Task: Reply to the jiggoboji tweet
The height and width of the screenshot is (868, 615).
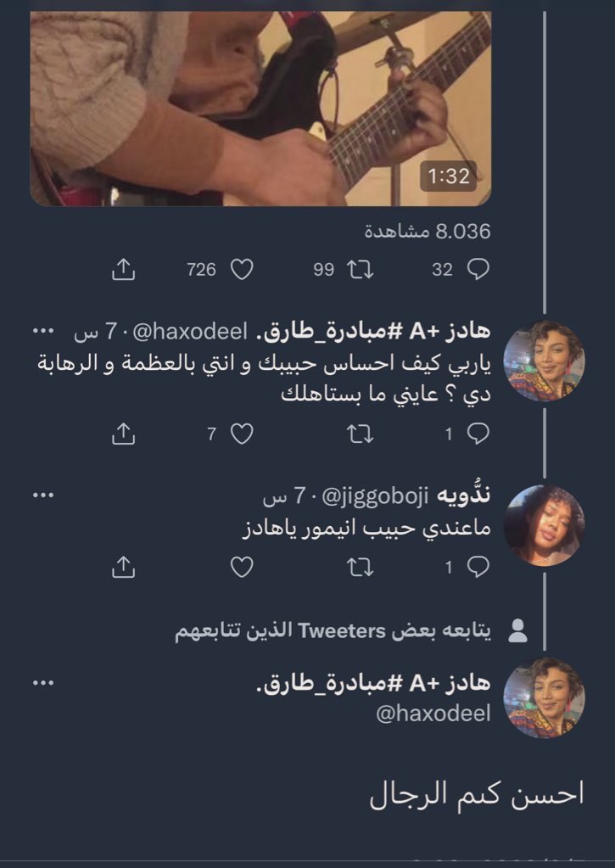Action: [478, 567]
